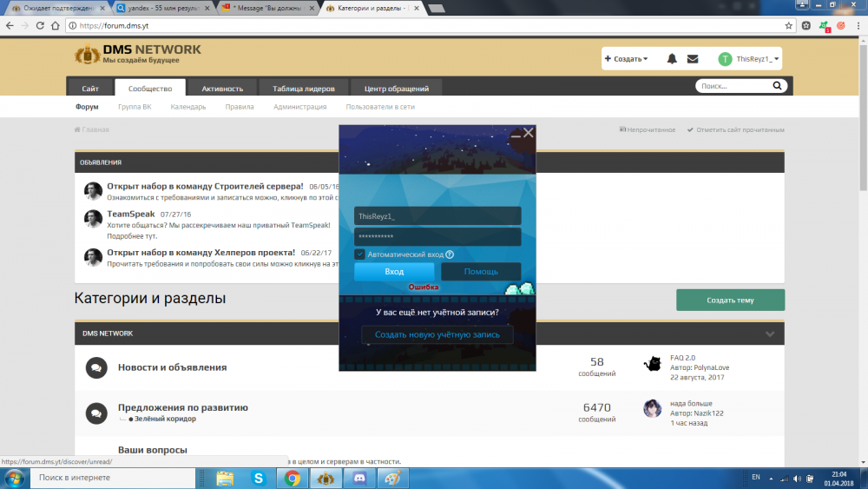
Task: Switch to the Активность tab
Action: (x=222, y=88)
